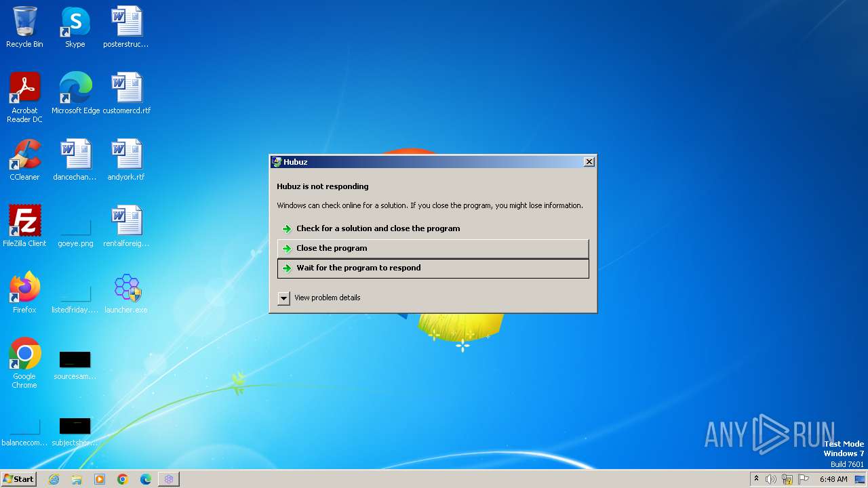868x488 pixels.
Task: Select subjectsher... black thumbnail icon
Action: pos(75,426)
